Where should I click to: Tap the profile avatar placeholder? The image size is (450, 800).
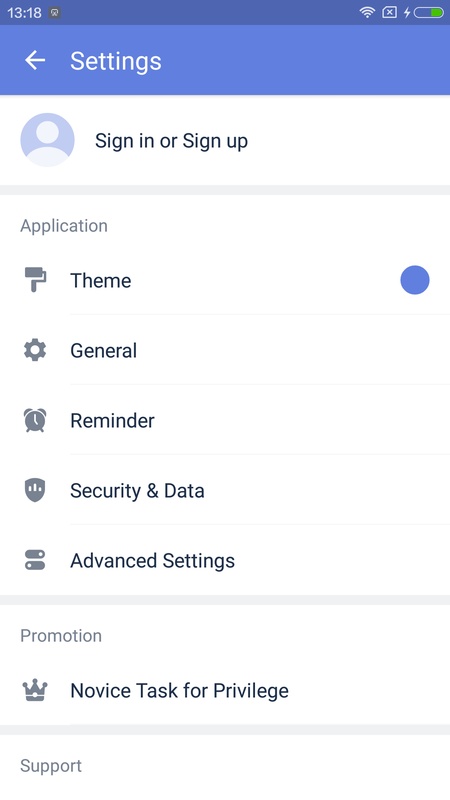[x=47, y=140]
